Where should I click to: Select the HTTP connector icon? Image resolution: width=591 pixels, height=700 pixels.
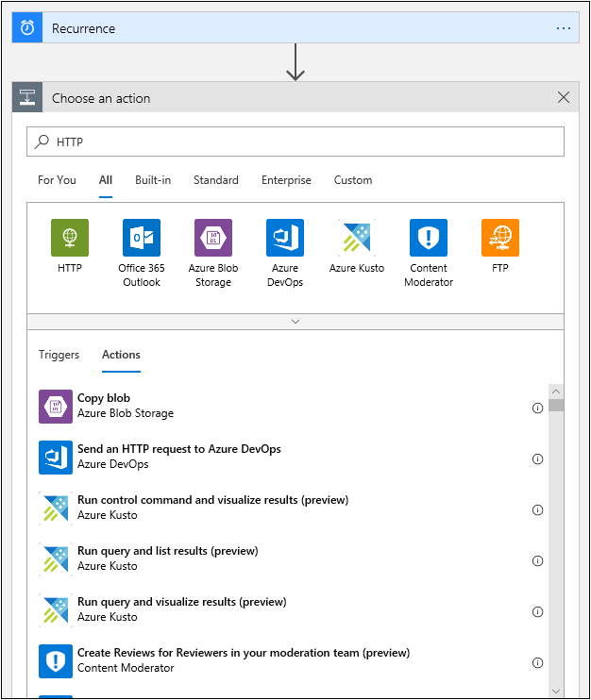click(70, 238)
